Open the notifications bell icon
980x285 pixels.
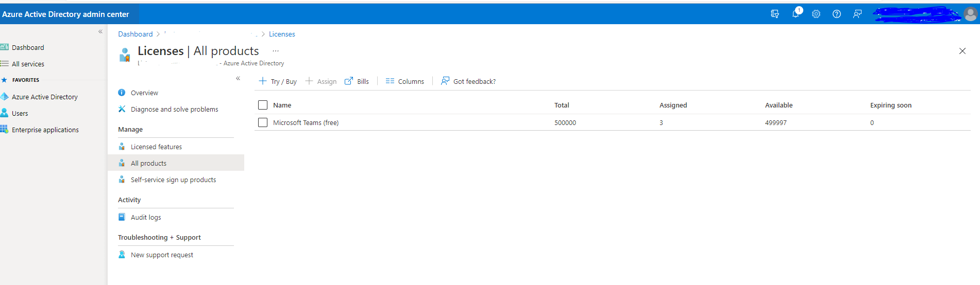point(796,13)
